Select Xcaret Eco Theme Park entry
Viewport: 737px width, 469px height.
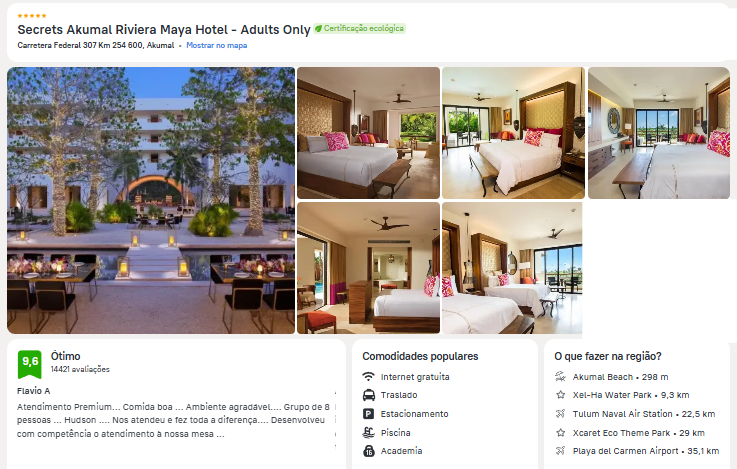pos(638,433)
